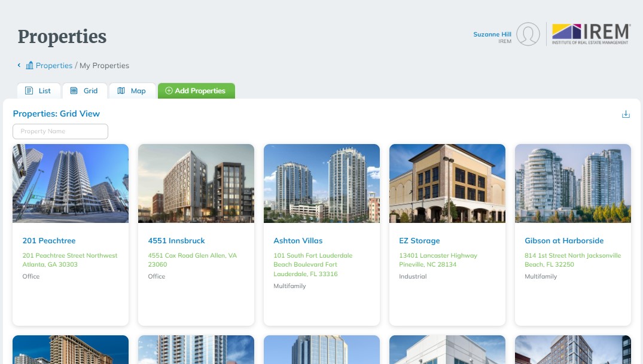This screenshot has height=364, width=643.
Task: Click the building icon in breadcrumb
Action: (29, 66)
